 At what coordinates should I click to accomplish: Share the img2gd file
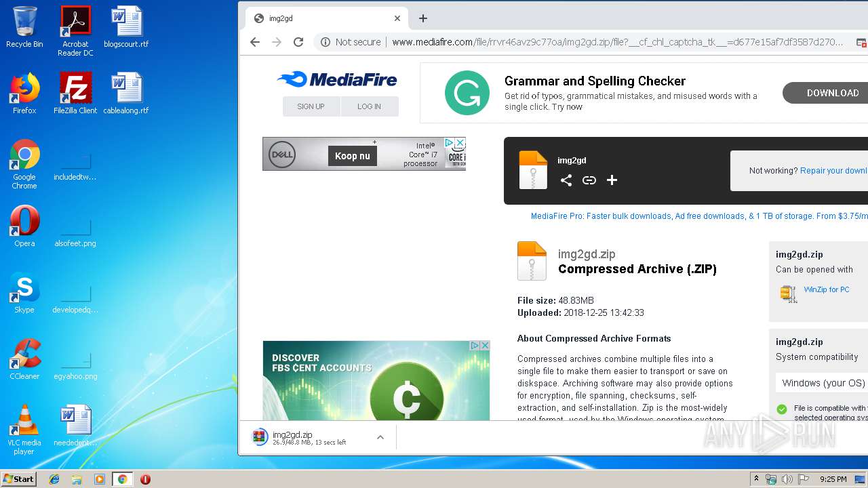[566, 180]
